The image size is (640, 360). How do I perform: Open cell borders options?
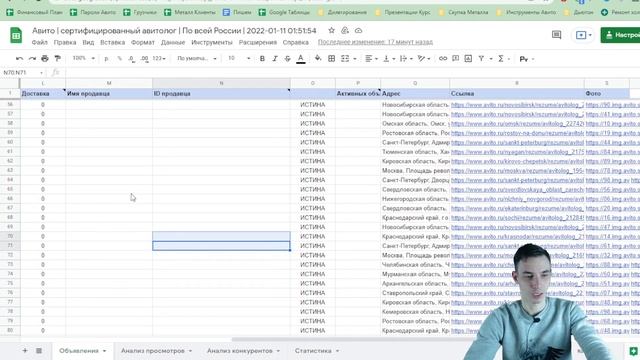click(x=331, y=59)
